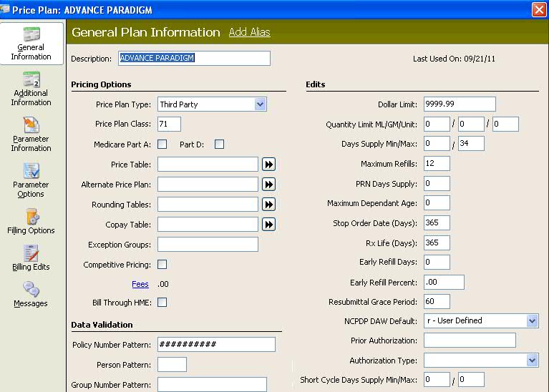Viewport: 549px width, 392px height.
Task: Click the Stop Order Date (Days) field
Action: (x=437, y=222)
